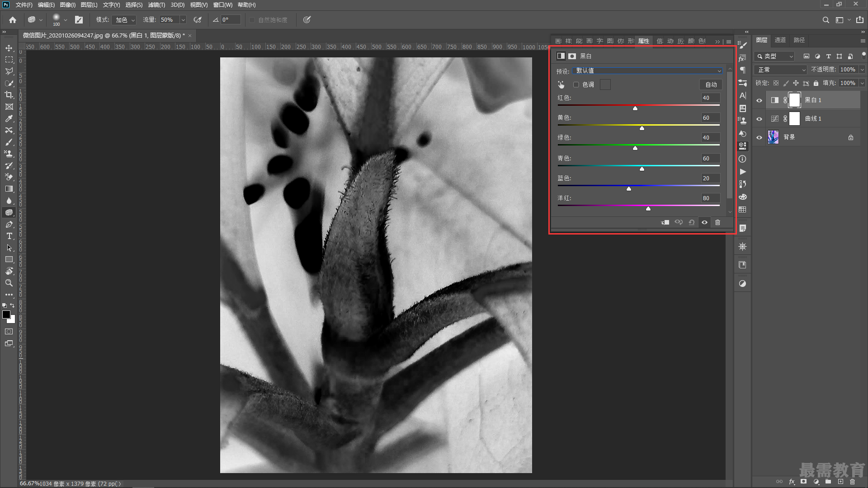Select the Polygonal Lasso tool
868x488 pixels.
9,71
